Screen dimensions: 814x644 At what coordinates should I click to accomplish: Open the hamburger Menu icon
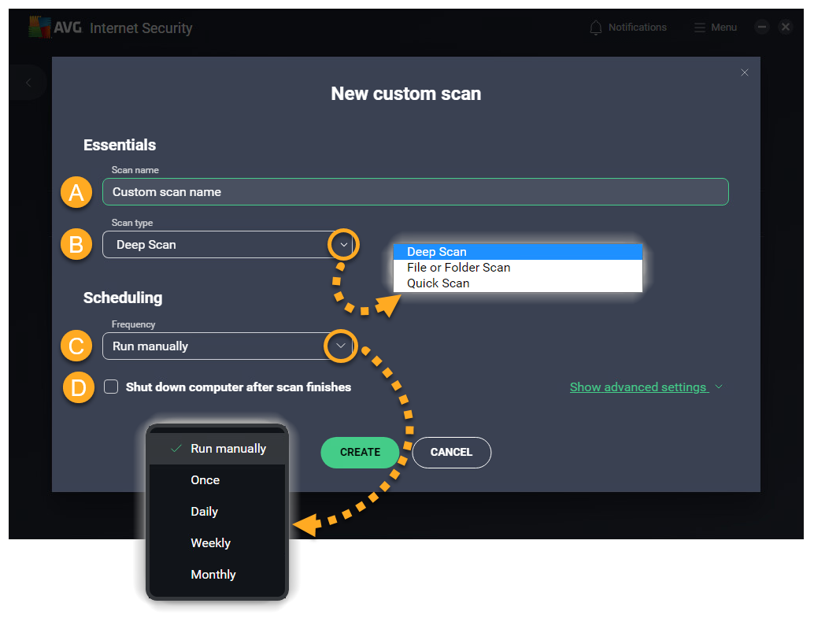click(x=699, y=28)
